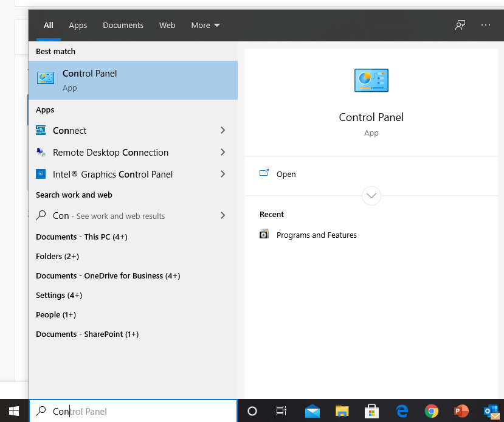Show Folders (2+) results
Image resolution: width=504 pixels, height=422 pixels.
(x=58, y=256)
